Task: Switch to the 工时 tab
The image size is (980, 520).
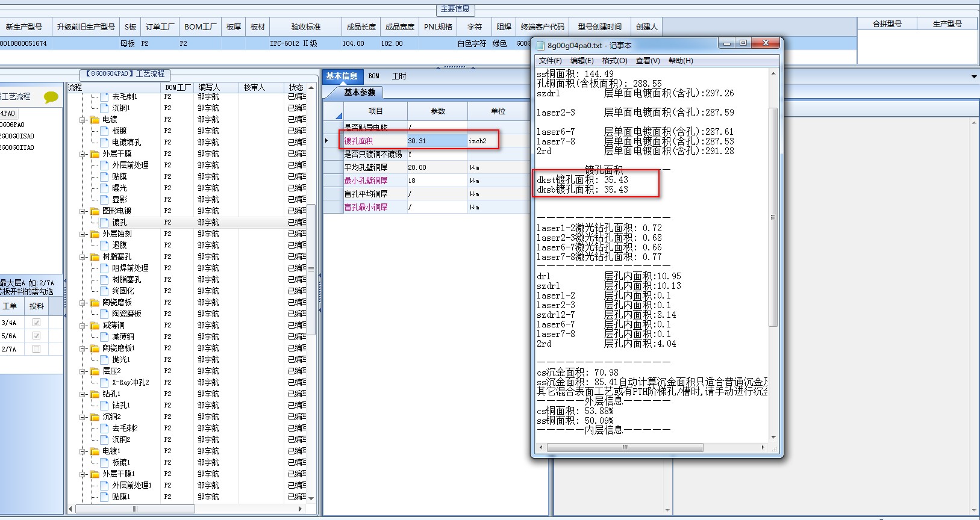Action: coord(399,76)
